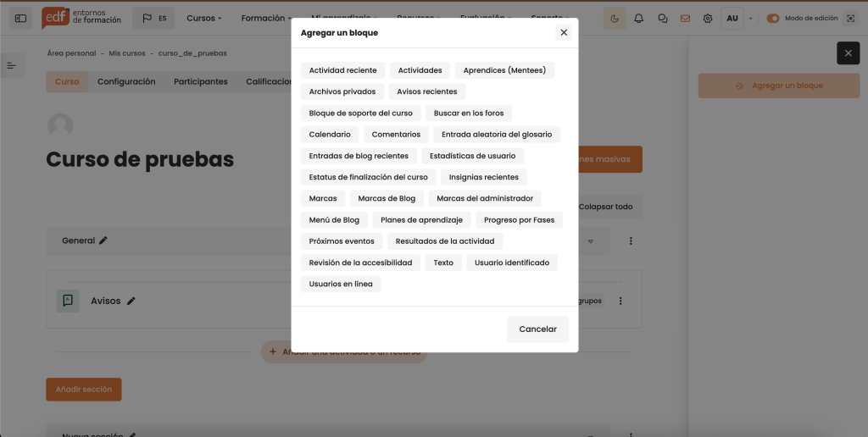The width and height of the screenshot is (868, 437).
Task: Open Avisos activity three-dot menu
Action: pos(620,301)
